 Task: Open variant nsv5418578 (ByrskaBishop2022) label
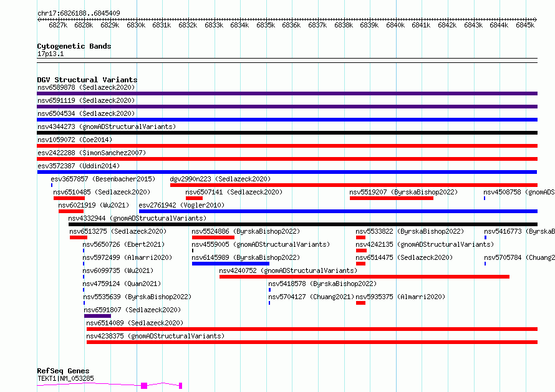(322, 284)
